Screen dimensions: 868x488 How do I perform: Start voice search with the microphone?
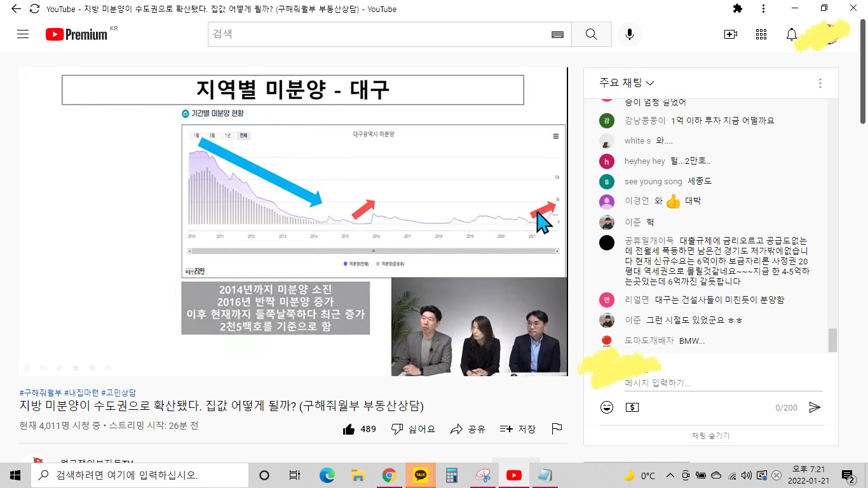click(x=629, y=34)
